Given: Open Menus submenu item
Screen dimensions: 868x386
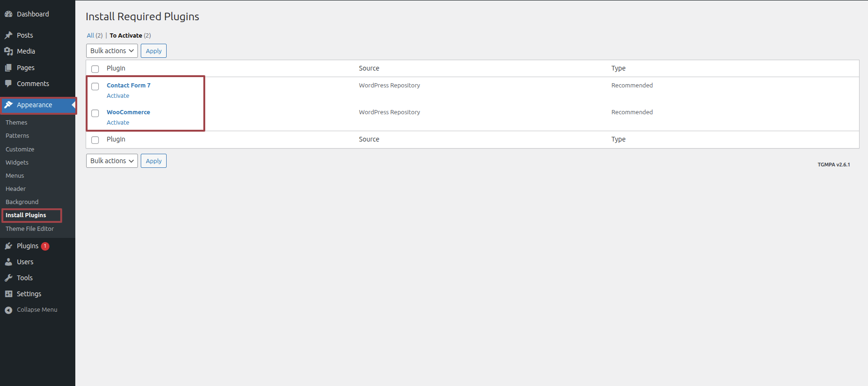Looking at the screenshot, I should coord(15,175).
